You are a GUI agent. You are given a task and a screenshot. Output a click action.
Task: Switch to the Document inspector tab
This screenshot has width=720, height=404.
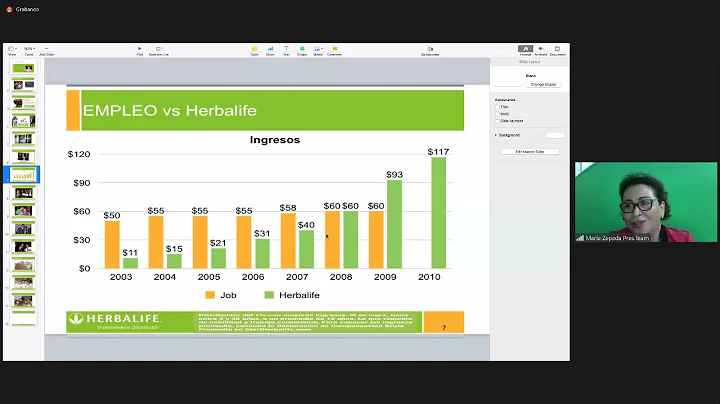pyautogui.click(x=557, y=49)
